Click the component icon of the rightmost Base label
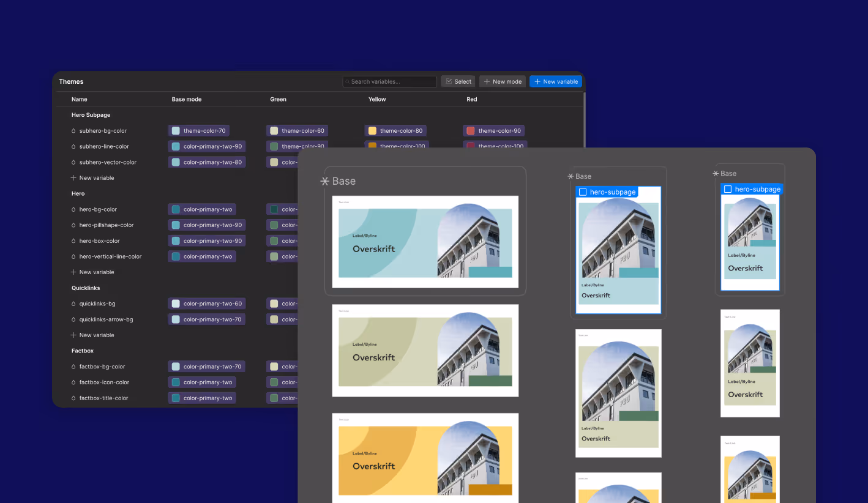This screenshot has height=503, width=868. (x=716, y=174)
